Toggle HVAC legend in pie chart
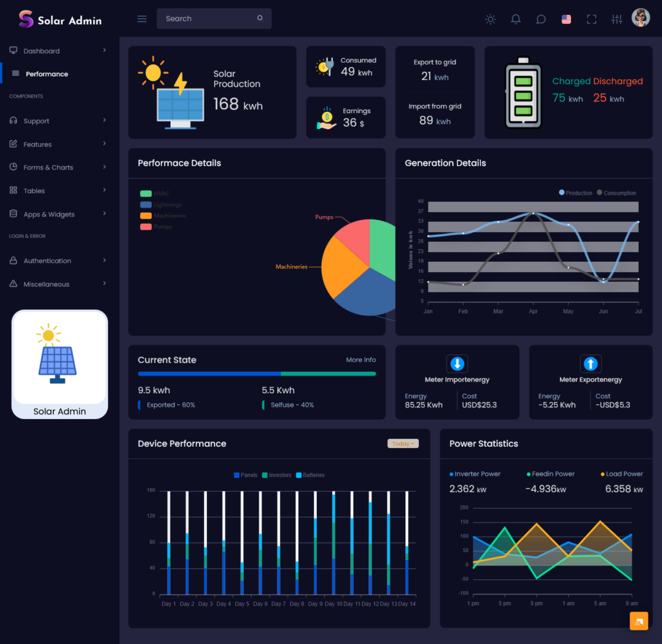 coord(155,193)
